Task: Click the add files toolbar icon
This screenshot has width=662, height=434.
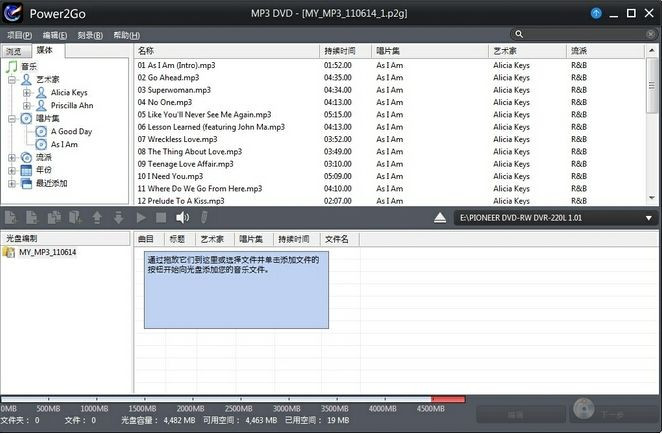Action: (x=11, y=217)
